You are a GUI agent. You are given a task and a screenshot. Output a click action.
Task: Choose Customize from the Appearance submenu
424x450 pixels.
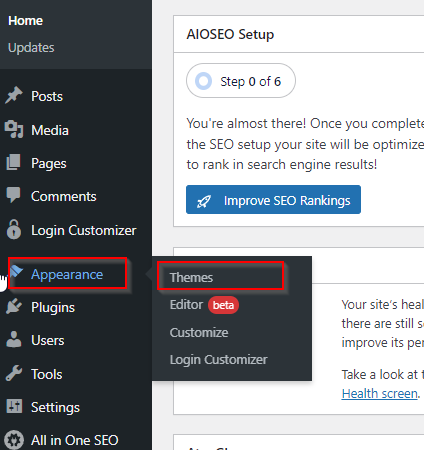[199, 332]
